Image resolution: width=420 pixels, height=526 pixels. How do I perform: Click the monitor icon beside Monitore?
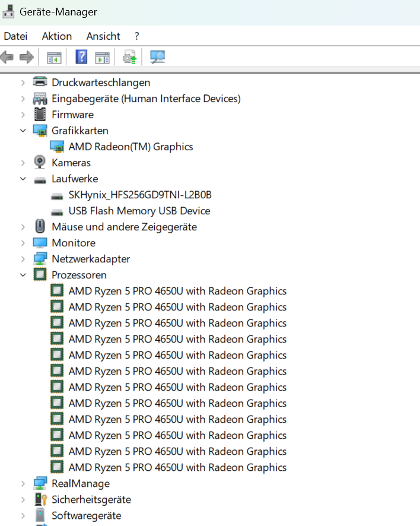(x=40, y=243)
